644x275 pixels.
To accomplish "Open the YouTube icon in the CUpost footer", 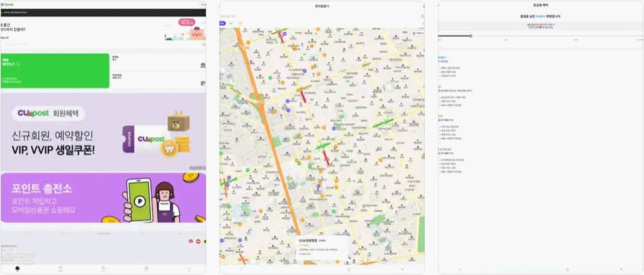I will pyautogui.click(x=198, y=242).
